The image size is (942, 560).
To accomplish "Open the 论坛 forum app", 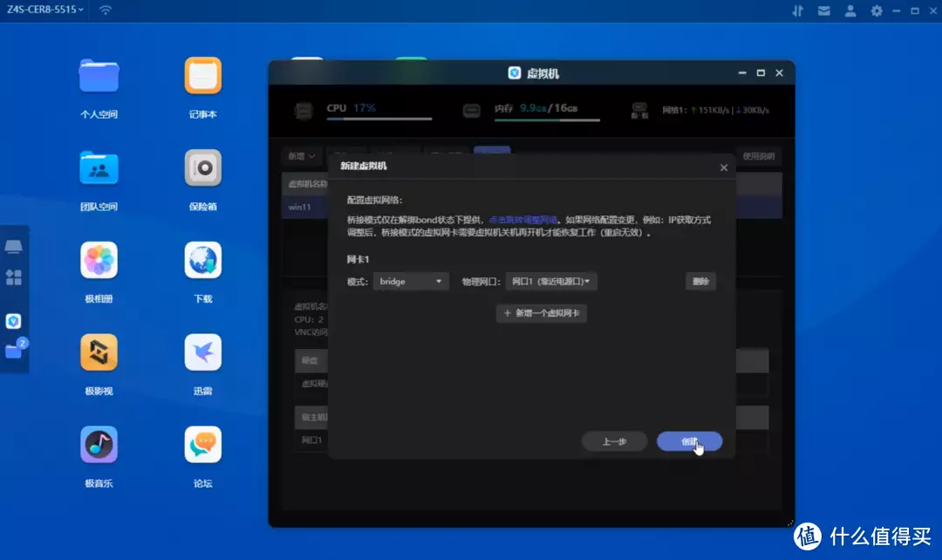I will point(203,445).
